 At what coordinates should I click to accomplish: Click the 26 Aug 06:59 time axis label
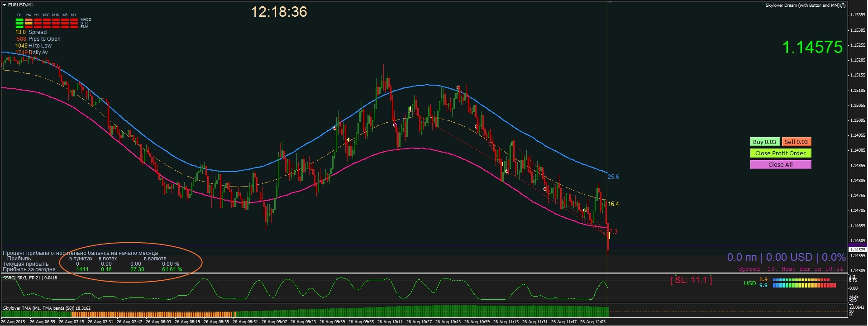click(x=43, y=322)
